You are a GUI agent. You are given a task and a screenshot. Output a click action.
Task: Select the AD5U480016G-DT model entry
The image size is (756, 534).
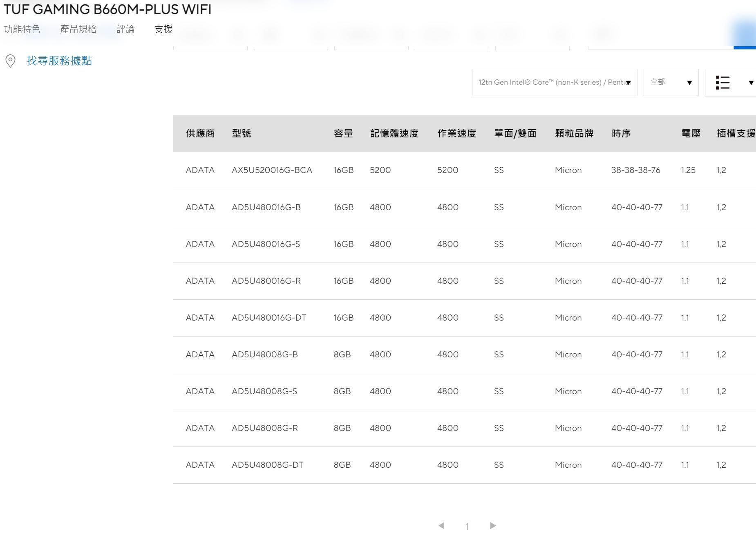coord(269,318)
